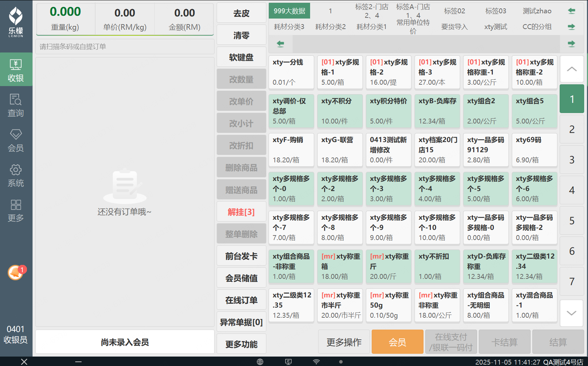
Task: Add product [01]xty多规格称重-2 to order
Action: [x=534, y=72]
